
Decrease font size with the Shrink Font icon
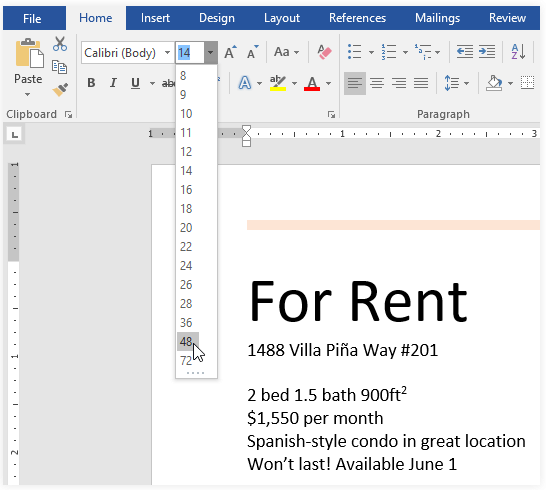coord(252,53)
